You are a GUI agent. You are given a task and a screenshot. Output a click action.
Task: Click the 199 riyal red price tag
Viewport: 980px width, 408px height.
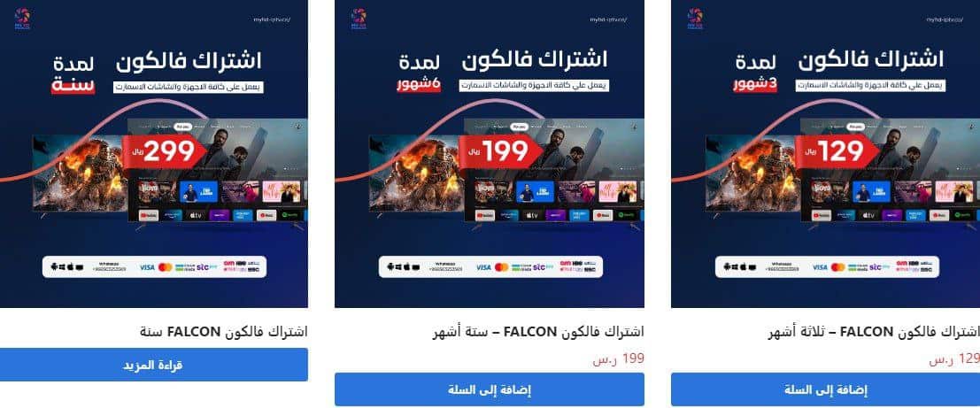[501, 152]
